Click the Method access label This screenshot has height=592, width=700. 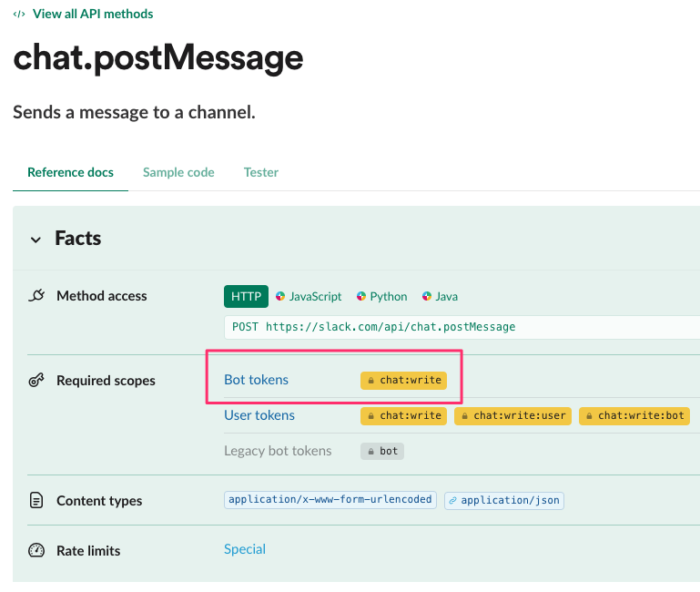(101, 296)
